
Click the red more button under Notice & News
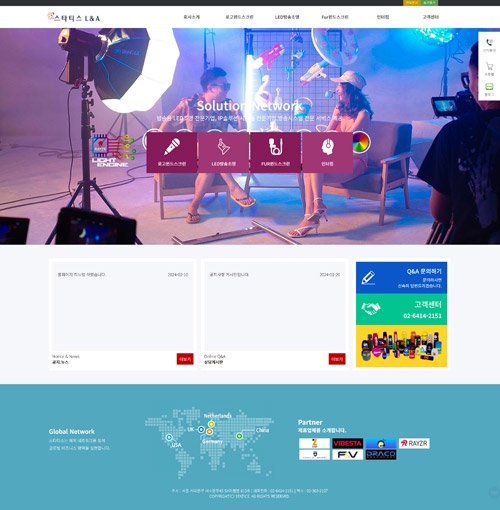coord(185,359)
